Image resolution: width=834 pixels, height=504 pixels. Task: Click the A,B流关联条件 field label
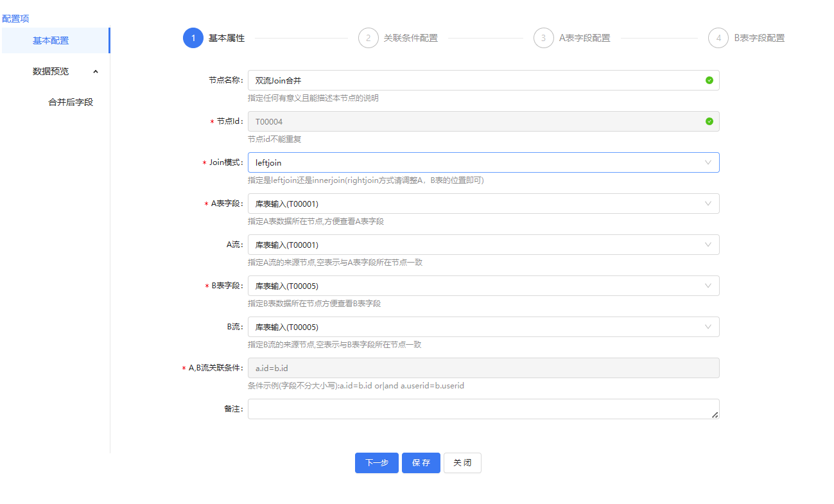click(x=216, y=368)
